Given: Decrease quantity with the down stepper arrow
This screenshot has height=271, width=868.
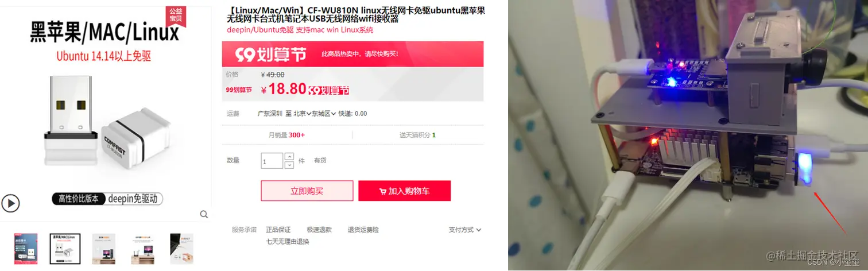Looking at the screenshot, I should (x=289, y=165).
